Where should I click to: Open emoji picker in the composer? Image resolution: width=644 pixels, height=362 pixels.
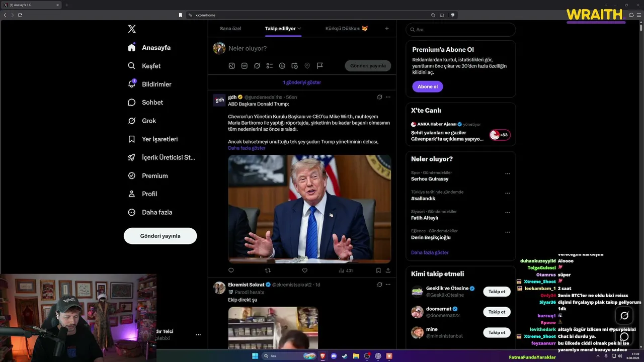click(x=282, y=66)
